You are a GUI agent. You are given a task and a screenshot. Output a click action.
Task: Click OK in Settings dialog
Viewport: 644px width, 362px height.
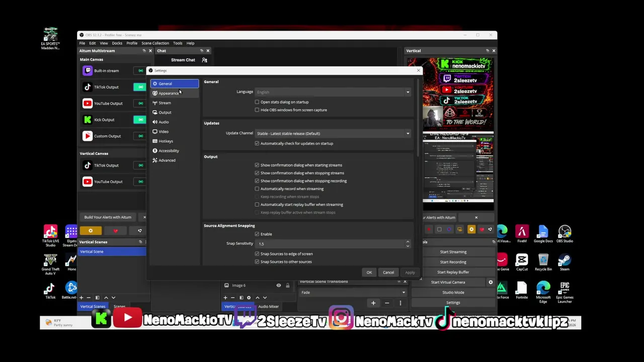(x=369, y=273)
